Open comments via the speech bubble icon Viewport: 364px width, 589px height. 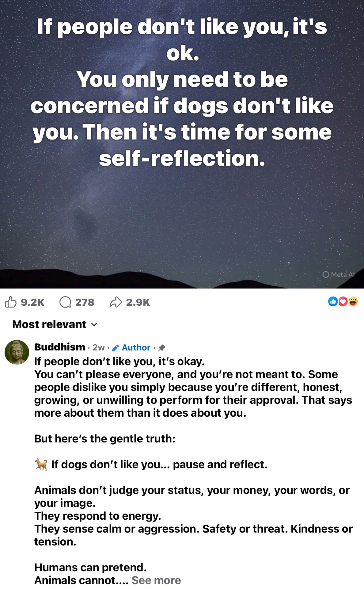click(x=65, y=302)
